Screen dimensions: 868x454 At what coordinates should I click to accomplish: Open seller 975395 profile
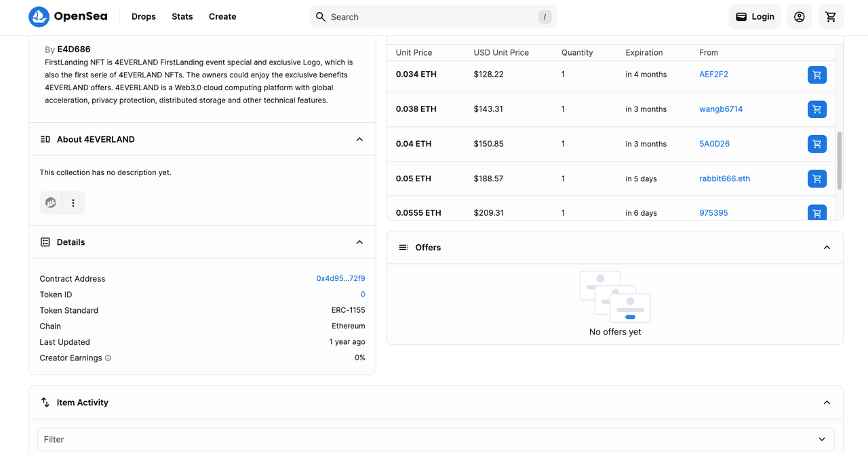(713, 213)
